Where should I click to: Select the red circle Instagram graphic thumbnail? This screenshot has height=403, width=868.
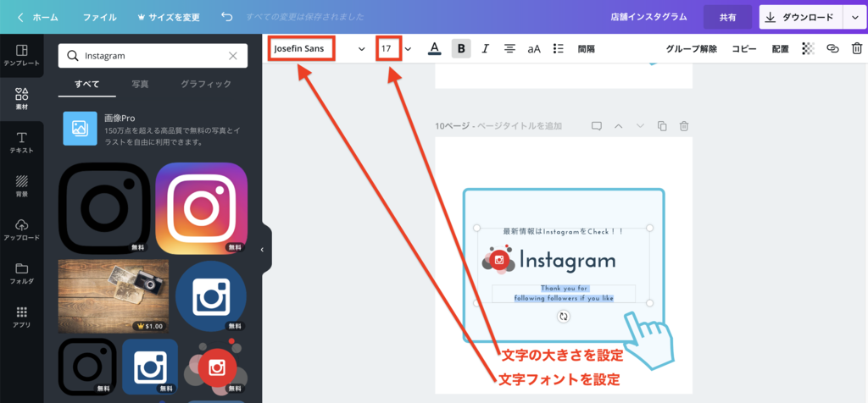click(x=216, y=367)
